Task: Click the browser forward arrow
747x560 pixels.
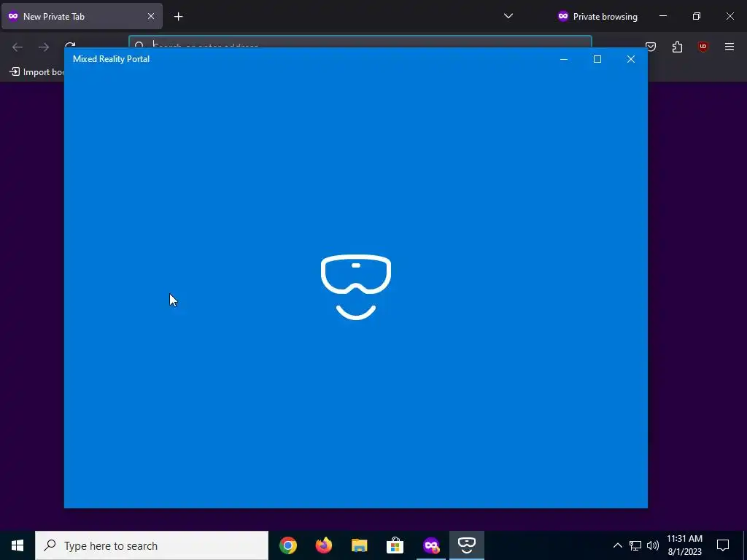Action: pyautogui.click(x=43, y=47)
